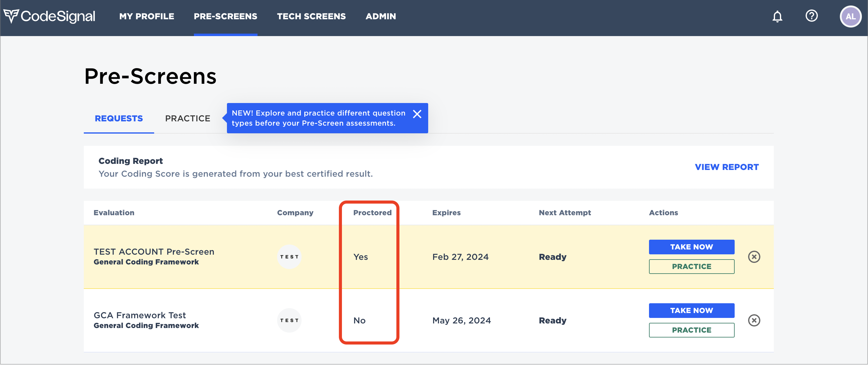Open the Tech Screens menu
Image resolution: width=868 pixels, height=365 pixels.
311,16
